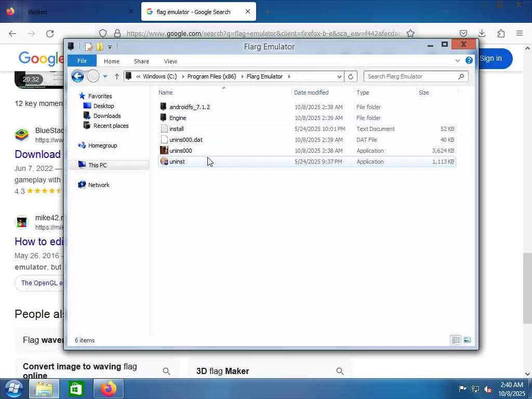This screenshot has width=532, height=399.
Task: Open Store app from the taskbar
Action: click(76, 389)
